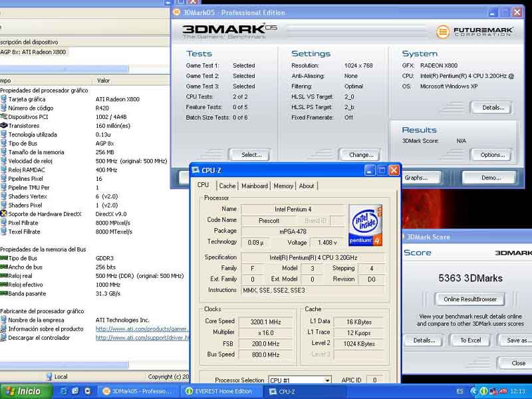
Task: Click the Nombre de la empresa icon
Action: click(4, 321)
